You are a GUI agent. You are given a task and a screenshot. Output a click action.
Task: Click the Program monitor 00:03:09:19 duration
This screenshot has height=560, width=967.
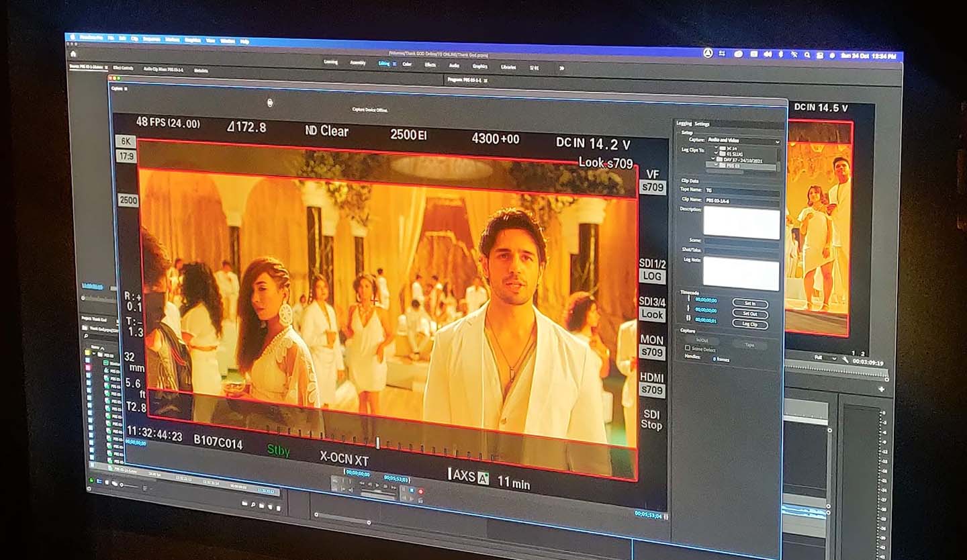[x=868, y=363]
